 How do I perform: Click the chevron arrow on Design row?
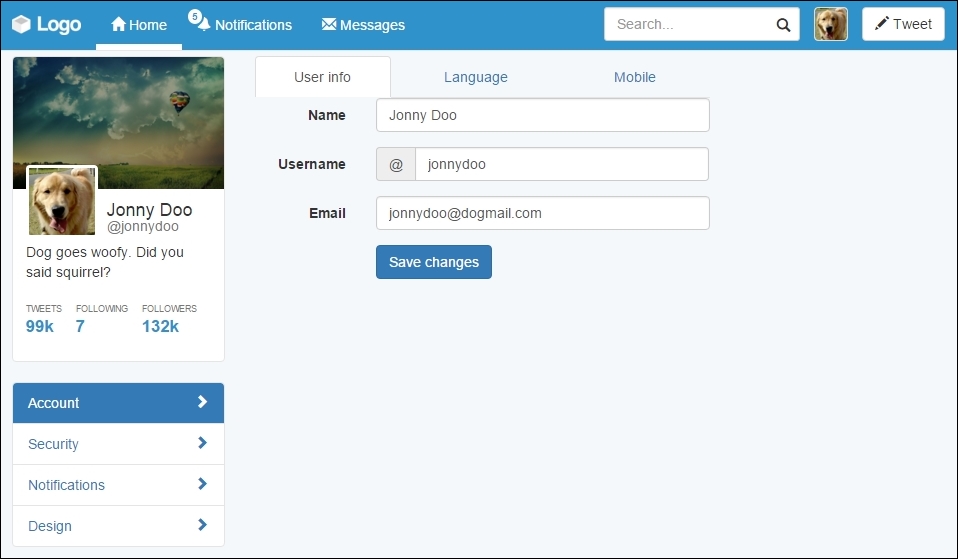[x=203, y=525]
